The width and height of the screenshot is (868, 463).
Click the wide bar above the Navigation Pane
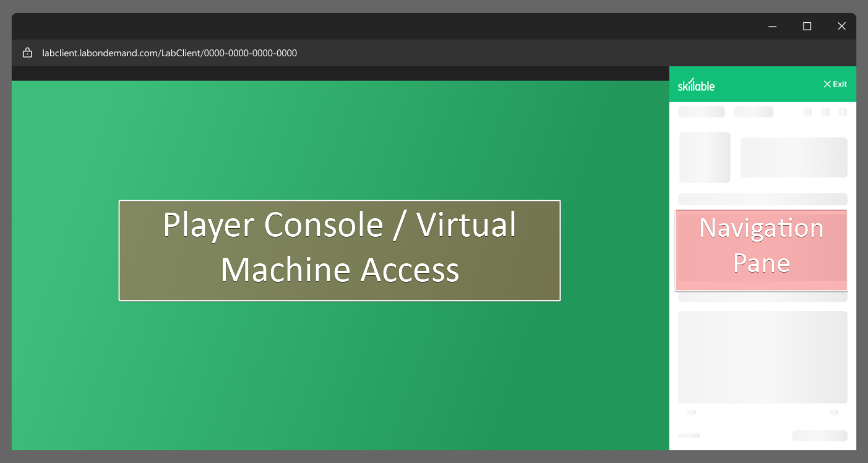click(x=762, y=198)
